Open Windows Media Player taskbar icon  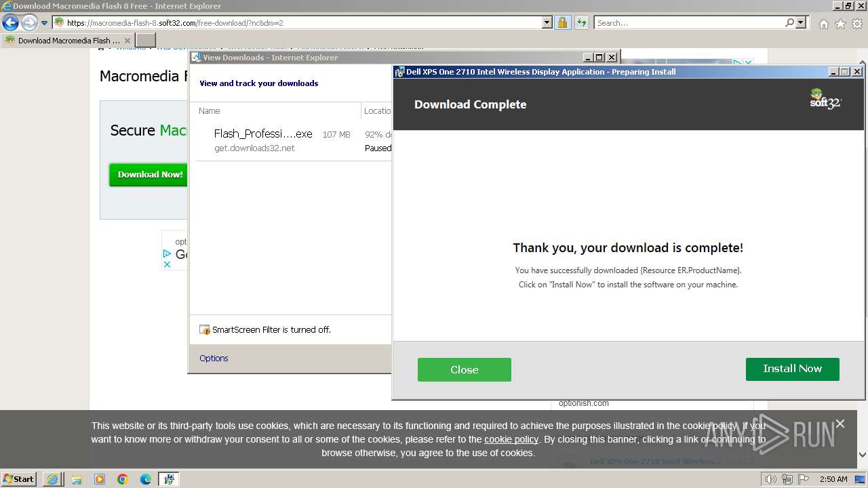point(100,479)
